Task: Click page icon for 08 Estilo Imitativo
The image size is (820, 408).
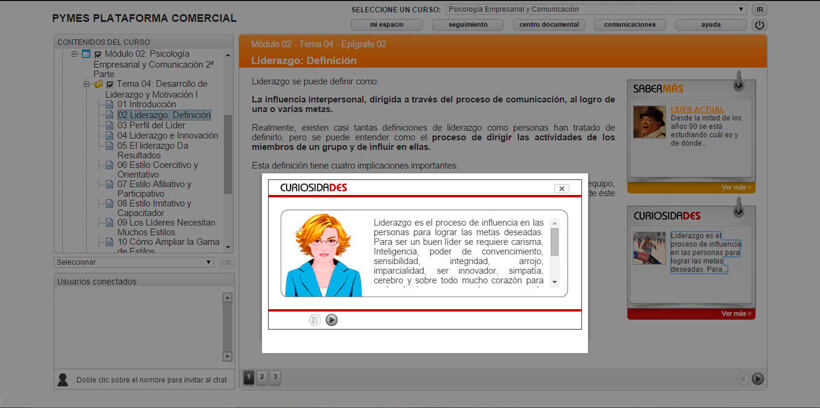Action: pos(109,203)
